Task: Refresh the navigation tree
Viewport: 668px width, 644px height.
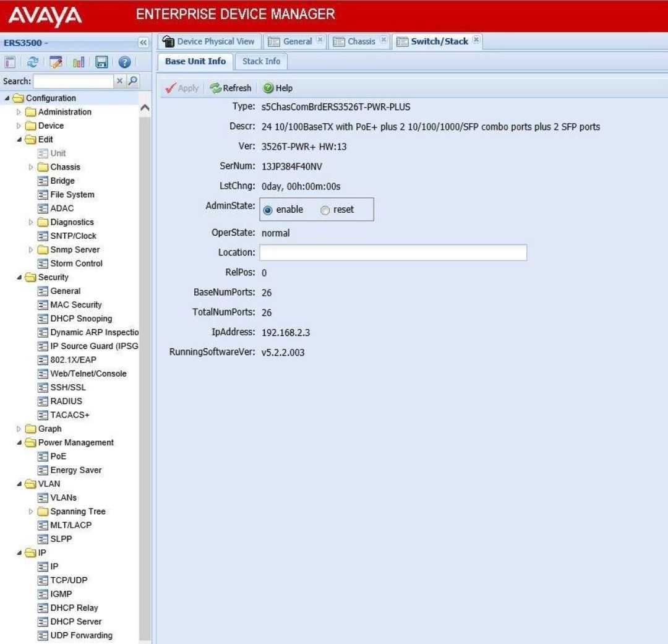Action: coord(32,61)
